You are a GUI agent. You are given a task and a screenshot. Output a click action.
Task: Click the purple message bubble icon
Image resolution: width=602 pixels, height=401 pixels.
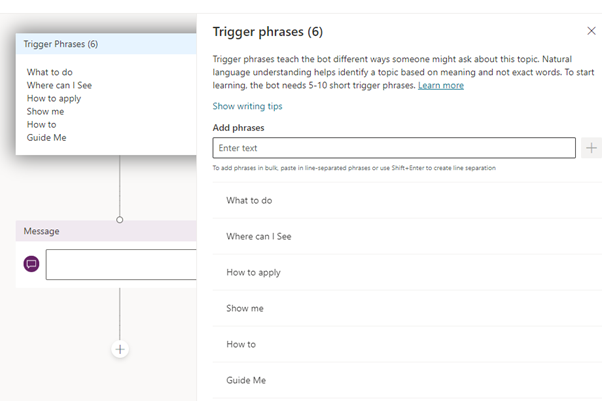(31, 264)
